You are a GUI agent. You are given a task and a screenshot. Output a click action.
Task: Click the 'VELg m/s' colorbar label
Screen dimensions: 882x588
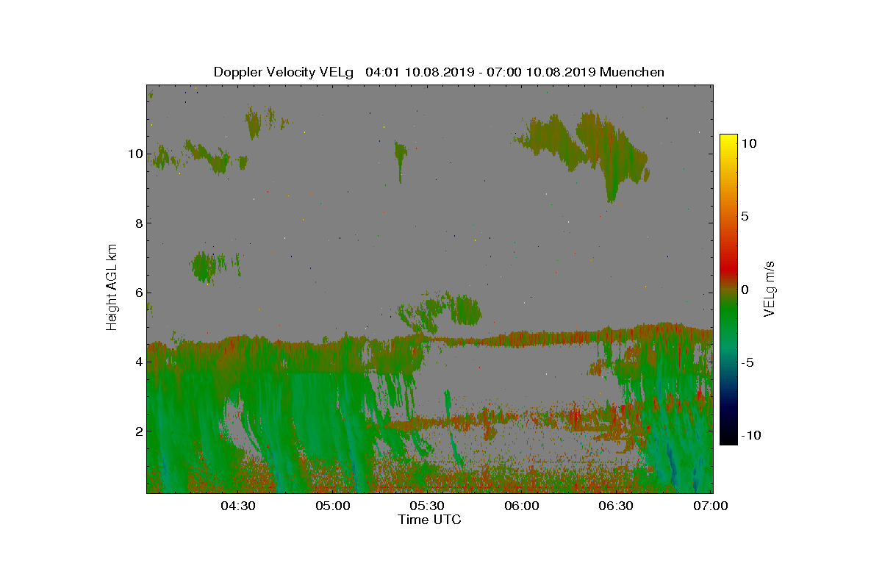click(x=770, y=287)
